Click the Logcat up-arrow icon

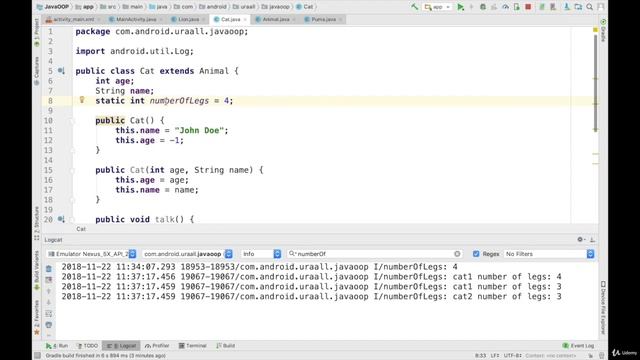pyautogui.click(x=49, y=291)
